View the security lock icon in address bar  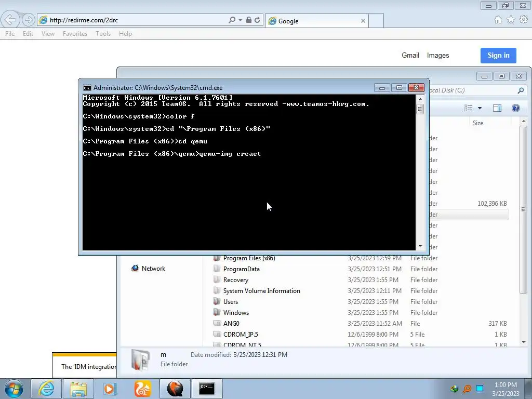(x=249, y=20)
